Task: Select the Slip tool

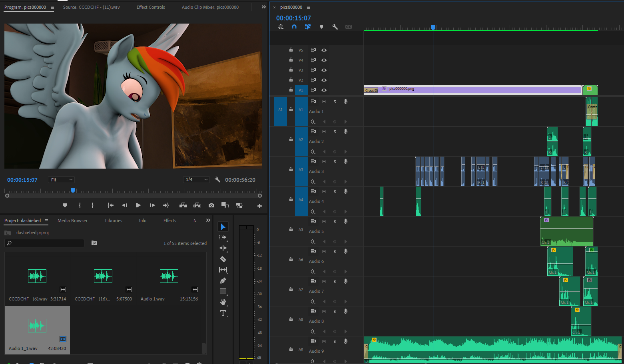Action: coord(223,270)
